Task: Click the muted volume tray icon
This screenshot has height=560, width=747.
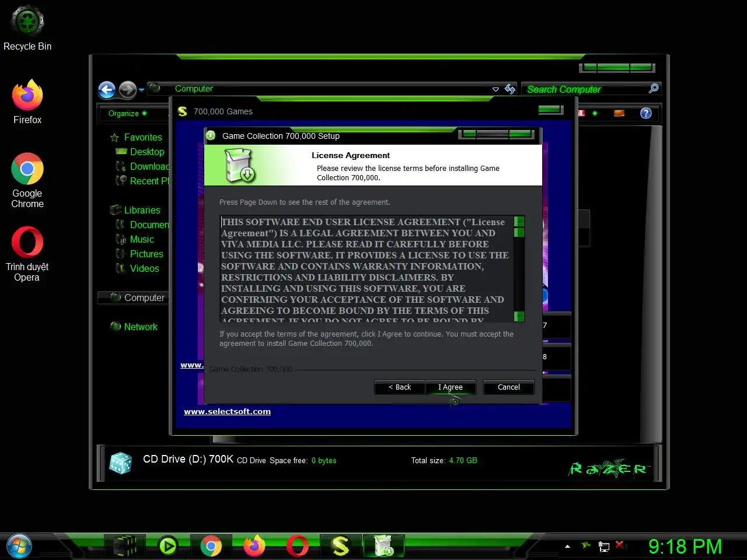Action: click(620, 546)
